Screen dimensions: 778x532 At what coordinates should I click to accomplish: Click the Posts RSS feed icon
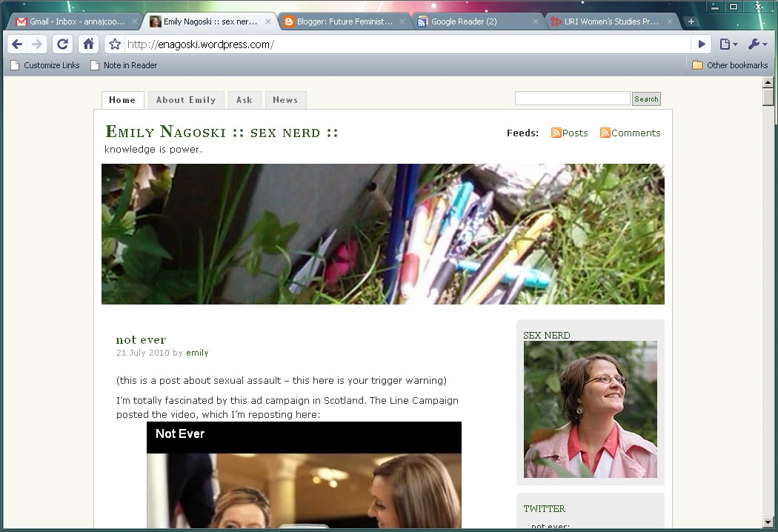556,133
